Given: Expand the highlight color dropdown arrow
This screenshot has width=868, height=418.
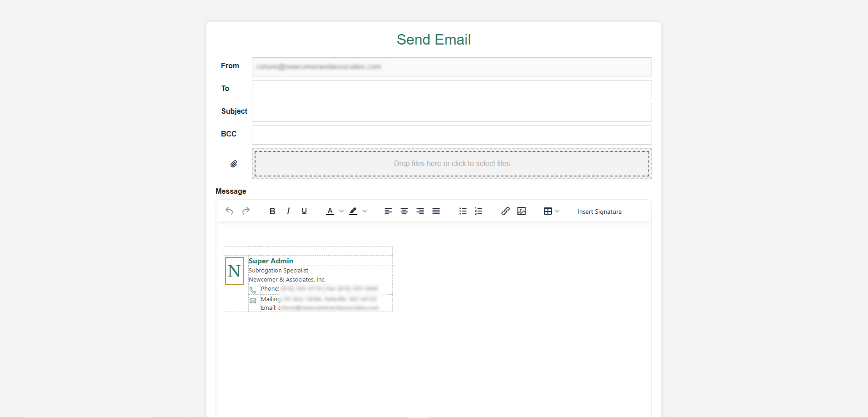Looking at the screenshot, I should click(x=365, y=211).
